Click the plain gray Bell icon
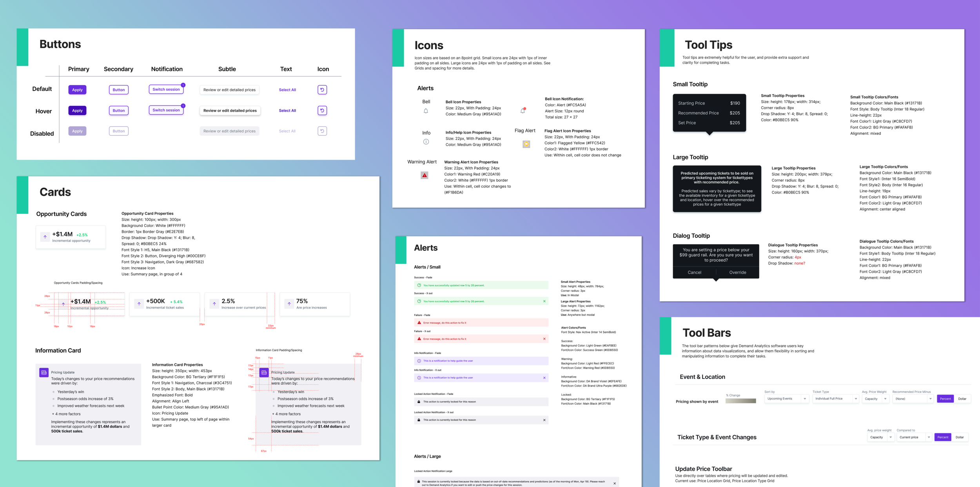Image resolution: width=980 pixels, height=487 pixels. coord(426,111)
